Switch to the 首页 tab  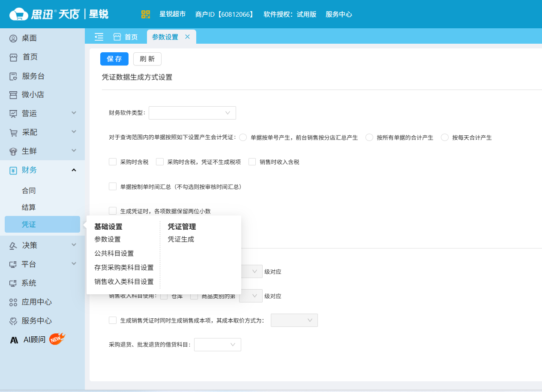126,37
